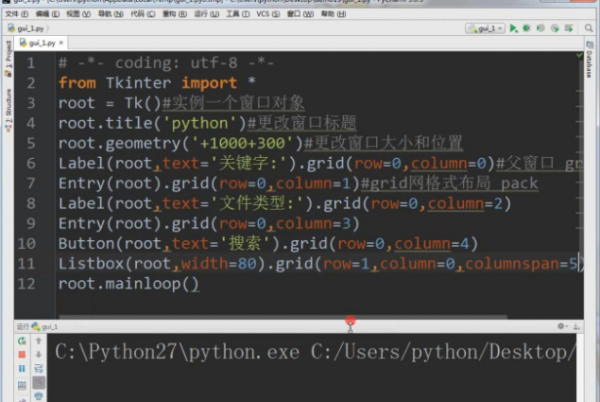Image resolution: width=600 pixels, height=402 pixels.
Task: Select the gui_1 tab in Run panel
Action: pyautogui.click(x=48, y=327)
